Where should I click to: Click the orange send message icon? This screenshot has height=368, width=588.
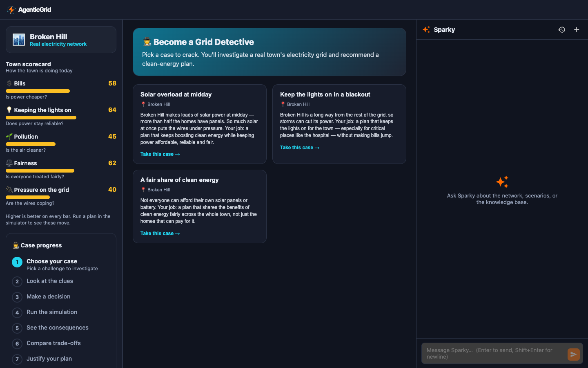click(574, 354)
